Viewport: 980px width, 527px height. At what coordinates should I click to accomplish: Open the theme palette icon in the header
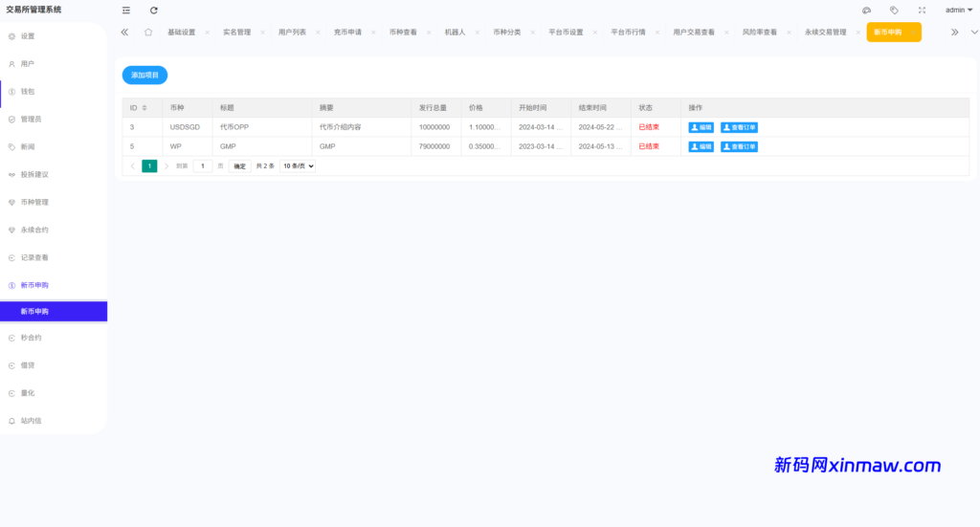point(866,10)
